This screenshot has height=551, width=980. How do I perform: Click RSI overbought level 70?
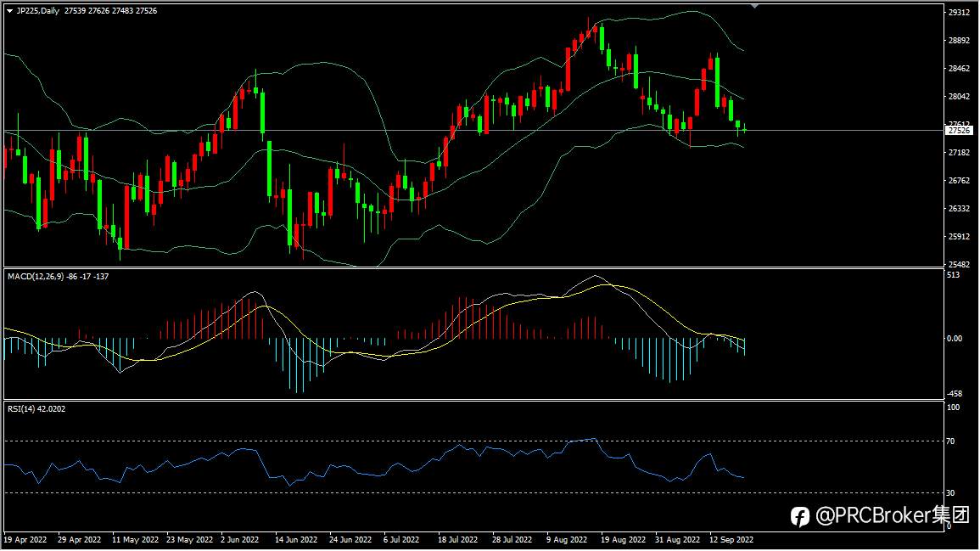(950, 441)
